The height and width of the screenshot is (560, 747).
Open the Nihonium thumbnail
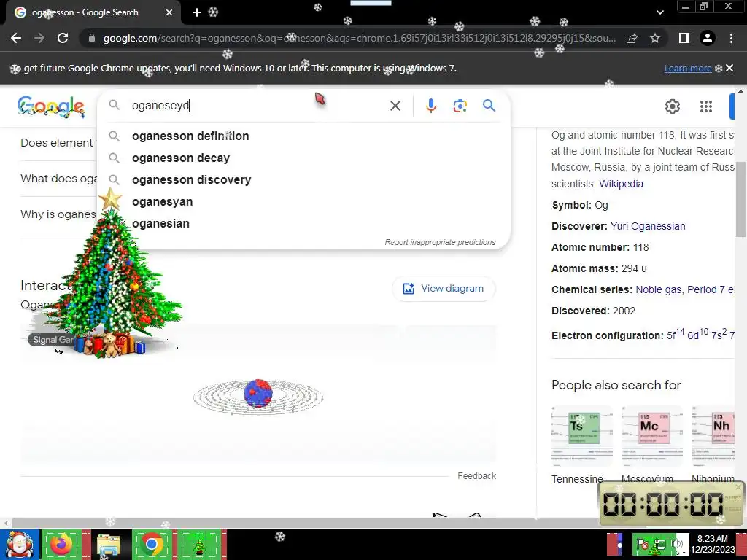[713, 436]
